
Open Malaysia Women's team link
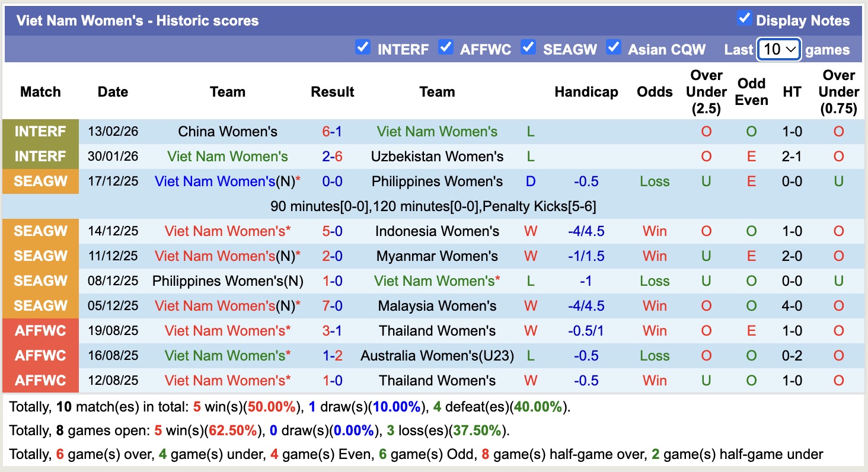437,306
